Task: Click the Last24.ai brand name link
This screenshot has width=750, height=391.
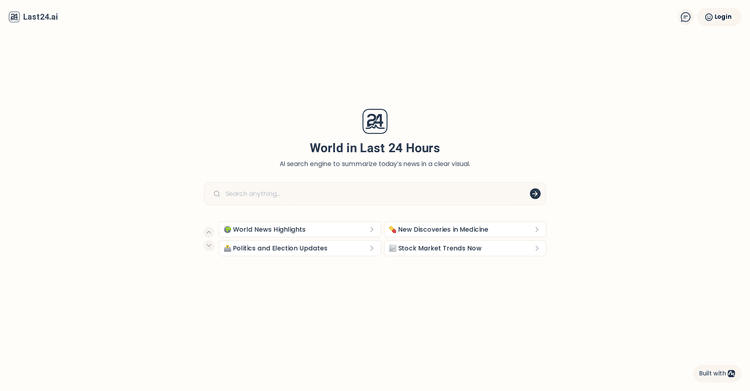Action: coord(41,17)
